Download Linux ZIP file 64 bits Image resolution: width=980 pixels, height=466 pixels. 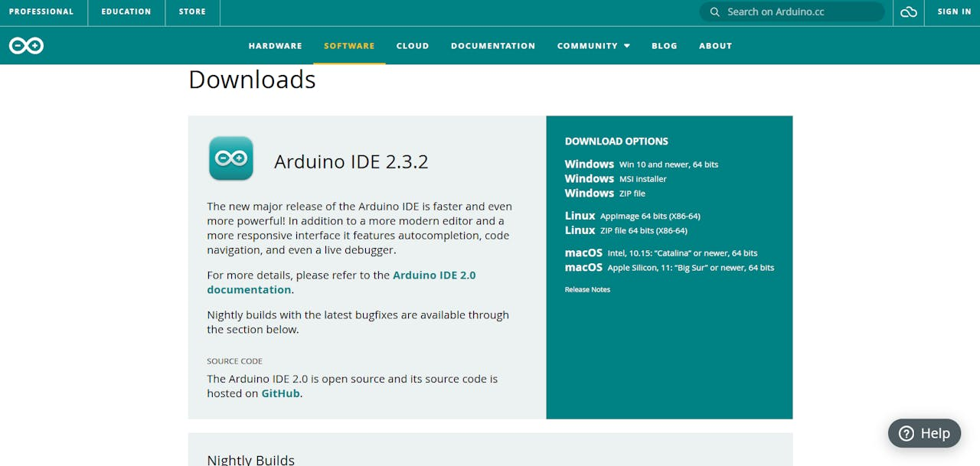click(626, 230)
